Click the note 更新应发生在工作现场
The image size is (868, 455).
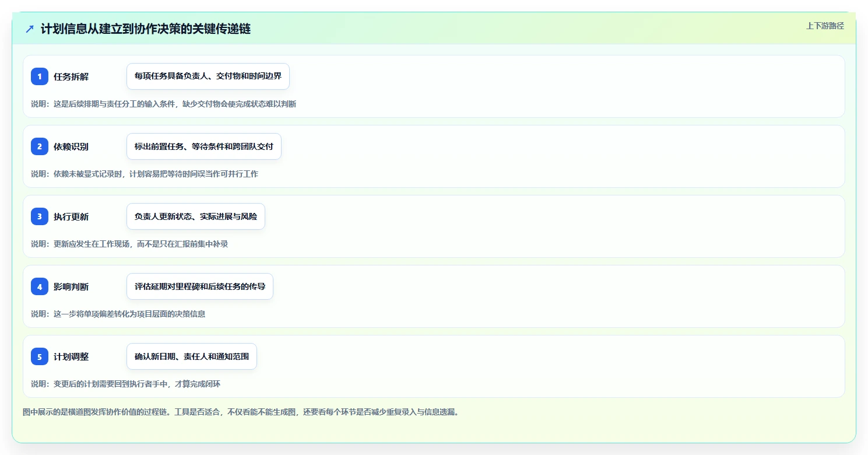[129, 244]
